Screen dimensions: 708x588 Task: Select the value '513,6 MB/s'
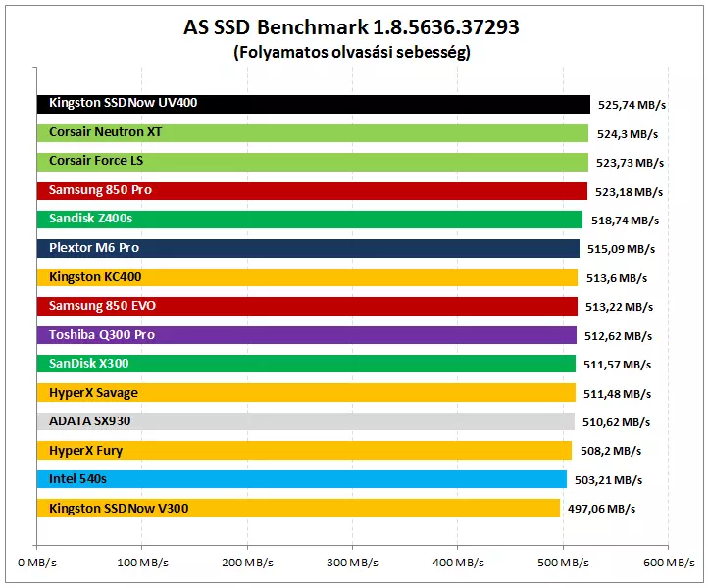[x=617, y=278]
